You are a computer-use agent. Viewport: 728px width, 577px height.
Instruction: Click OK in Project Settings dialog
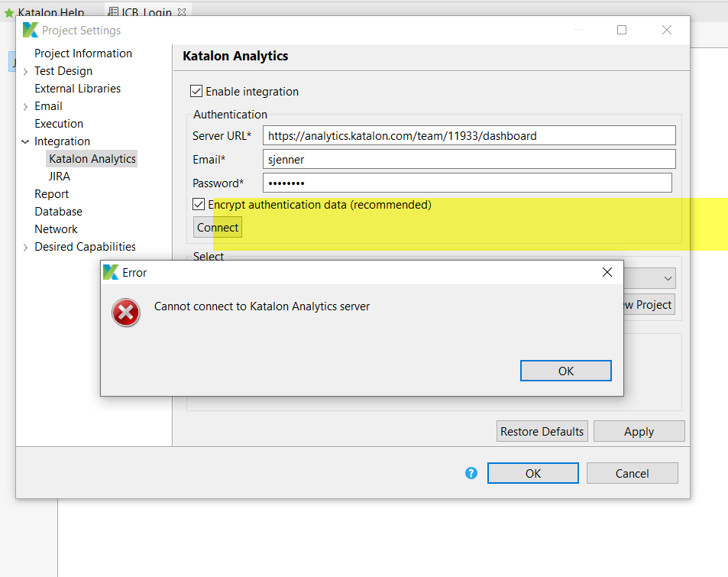[533, 473]
